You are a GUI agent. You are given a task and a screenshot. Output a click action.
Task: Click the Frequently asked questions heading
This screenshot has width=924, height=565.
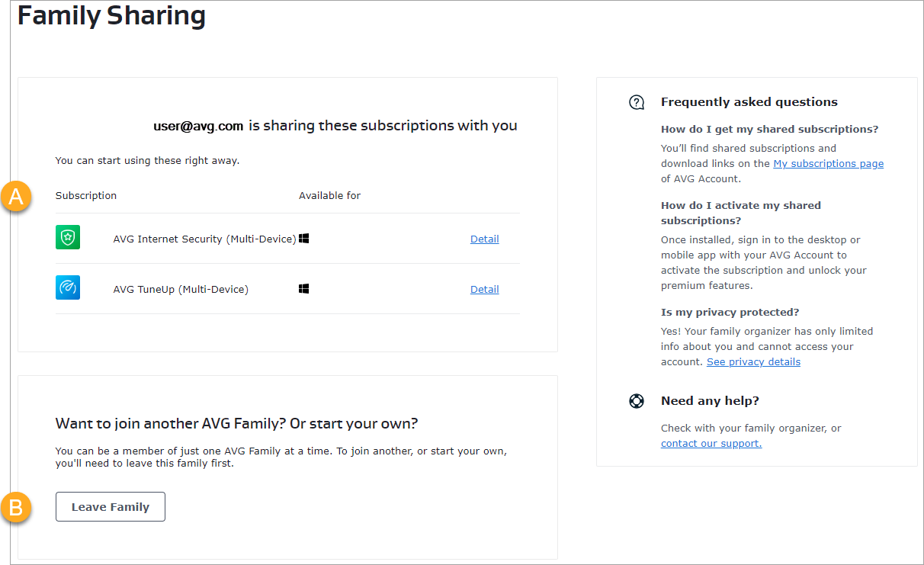(749, 102)
